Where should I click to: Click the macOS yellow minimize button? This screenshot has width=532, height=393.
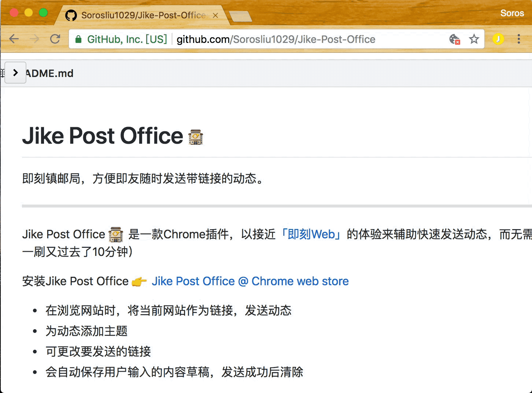(29, 13)
